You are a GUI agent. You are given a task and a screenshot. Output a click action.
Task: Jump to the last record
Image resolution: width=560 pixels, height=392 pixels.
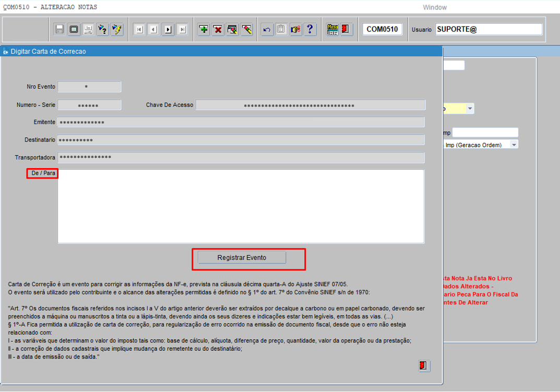182,29
